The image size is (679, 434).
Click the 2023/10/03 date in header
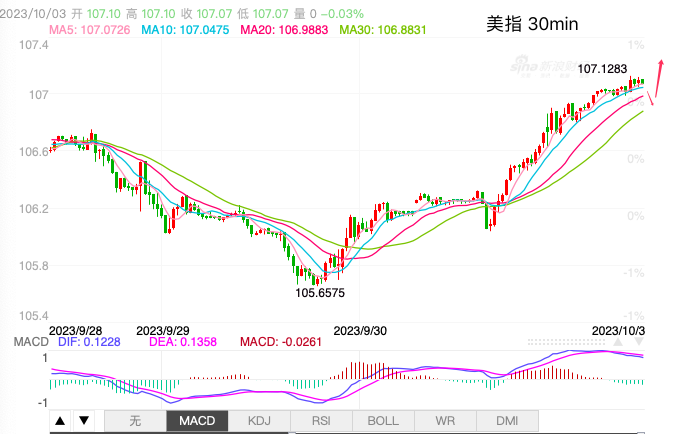click(x=33, y=14)
